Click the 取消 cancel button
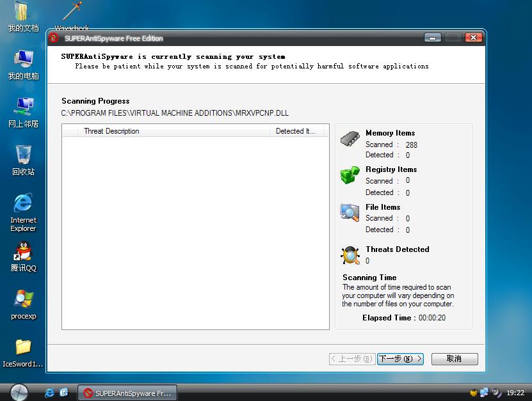The image size is (532, 401). tap(455, 359)
